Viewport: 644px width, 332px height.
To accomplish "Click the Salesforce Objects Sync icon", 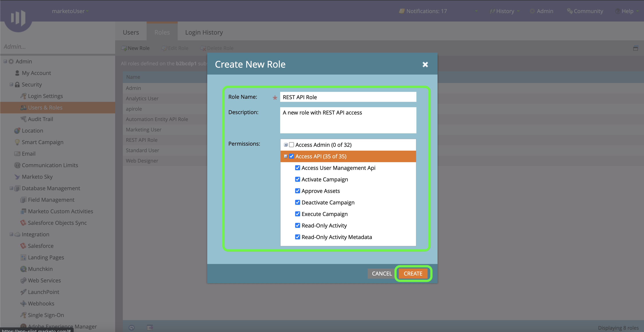I will (23, 223).
